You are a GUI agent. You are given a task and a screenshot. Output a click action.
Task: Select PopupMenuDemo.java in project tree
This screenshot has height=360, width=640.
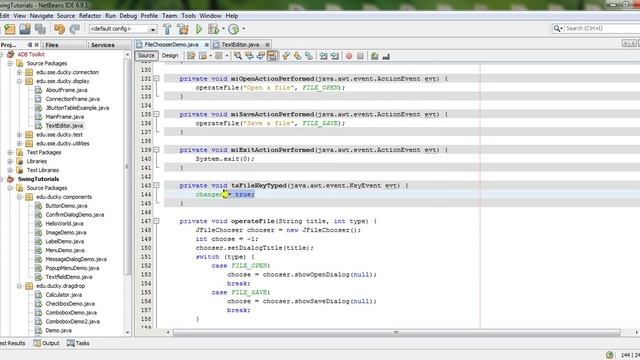[72, 268]
